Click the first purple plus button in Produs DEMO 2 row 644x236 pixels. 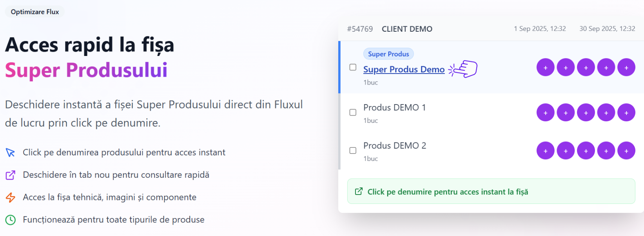coord(545,151)
